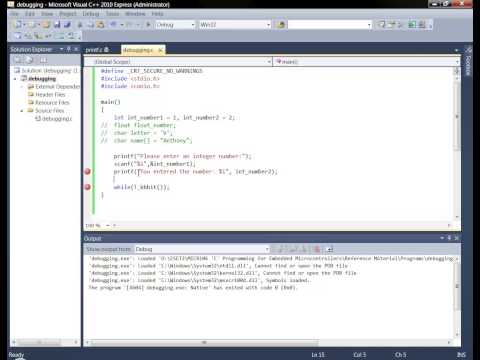The height and width of the screenshot is (360, 480).
Task: Start debugging with the green play arrow
Action: [x=148, y=24]
